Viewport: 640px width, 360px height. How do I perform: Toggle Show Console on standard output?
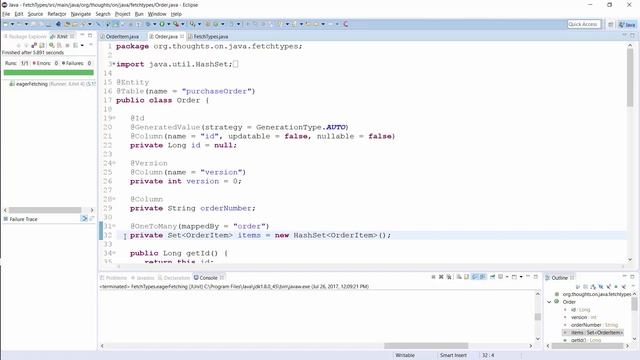tap(474, 277)
